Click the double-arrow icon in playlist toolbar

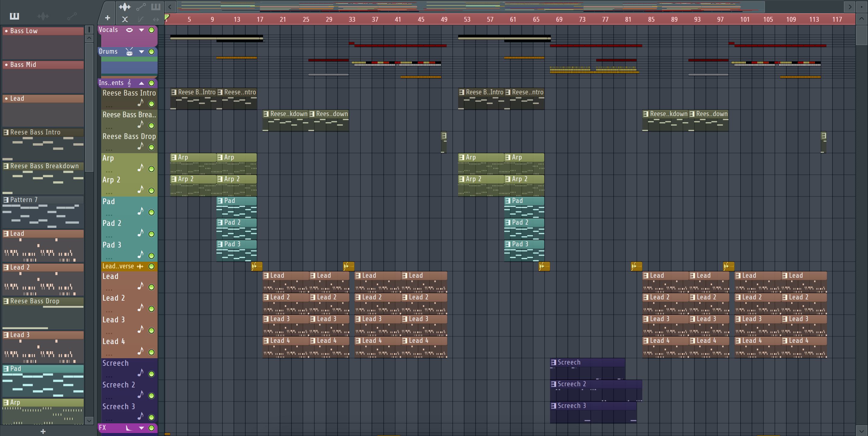point(156,19)
